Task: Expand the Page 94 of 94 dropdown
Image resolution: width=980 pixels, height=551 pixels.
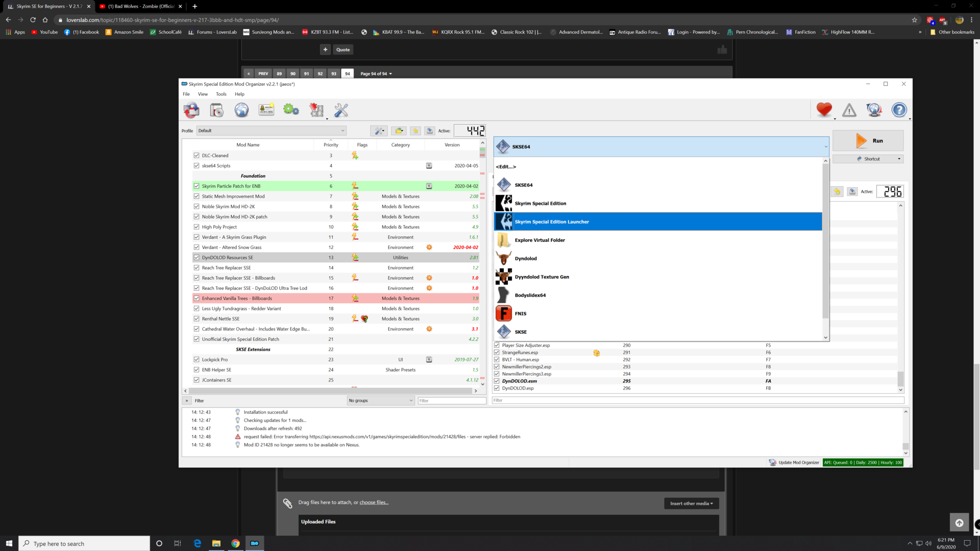Action: coord(376,74)
